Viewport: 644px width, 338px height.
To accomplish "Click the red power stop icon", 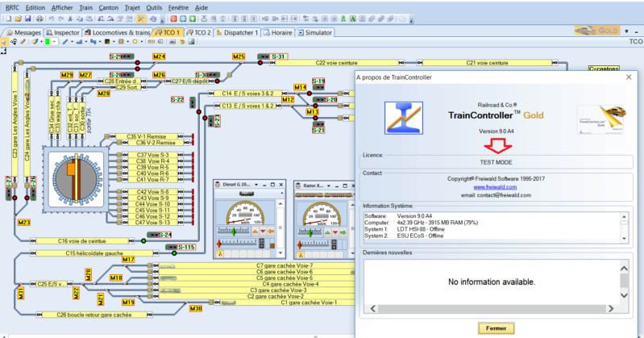I will (x=173, y=19).
